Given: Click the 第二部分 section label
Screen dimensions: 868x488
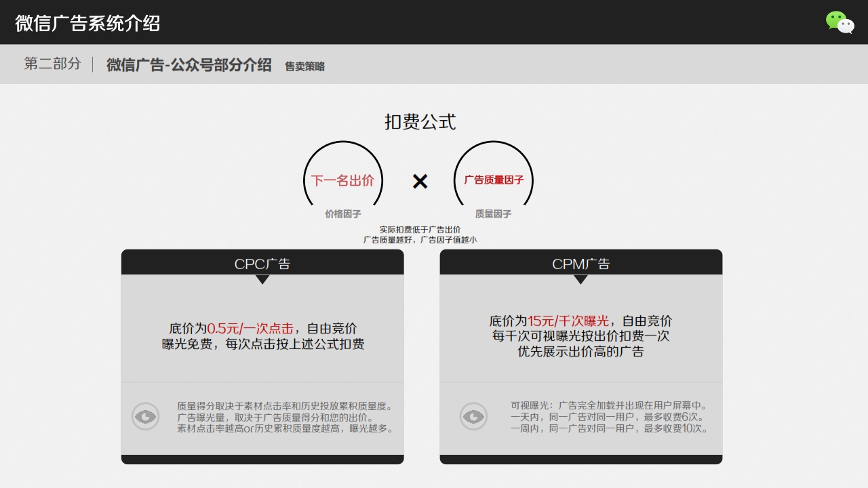Looking at the screenshot, I should (52, 64).
